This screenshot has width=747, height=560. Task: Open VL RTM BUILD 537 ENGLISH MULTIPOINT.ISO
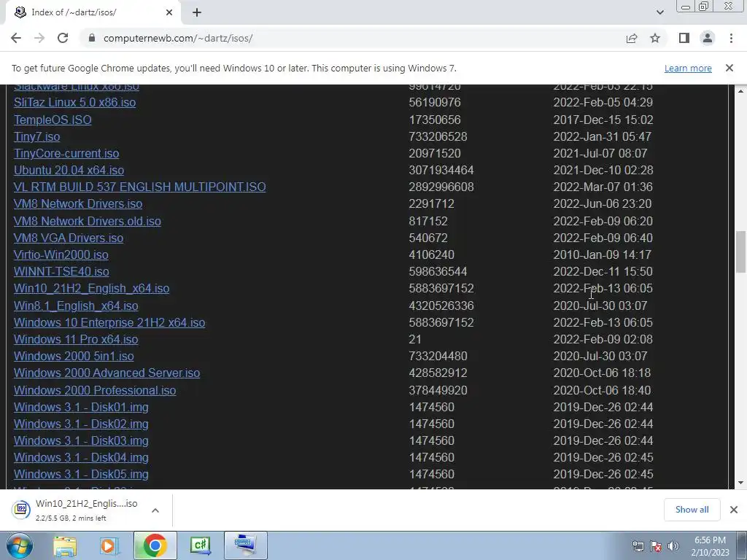[139, 187]
